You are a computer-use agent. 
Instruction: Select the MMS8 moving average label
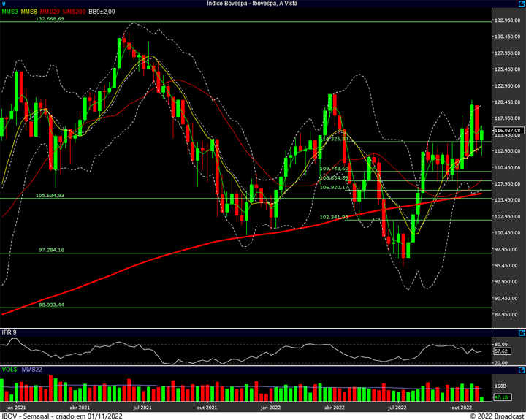point(30,12)
